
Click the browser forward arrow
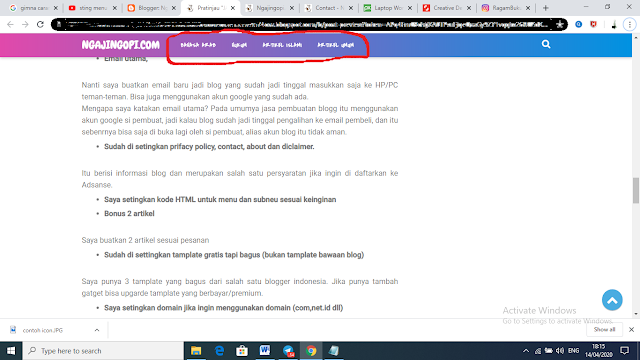[25, 24]
